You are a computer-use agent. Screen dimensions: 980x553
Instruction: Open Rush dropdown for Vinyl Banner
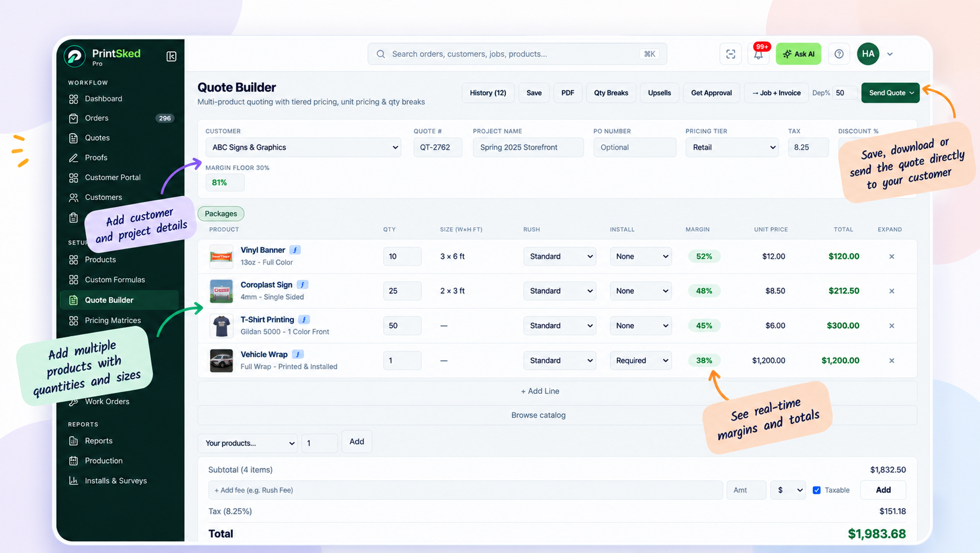560,257
